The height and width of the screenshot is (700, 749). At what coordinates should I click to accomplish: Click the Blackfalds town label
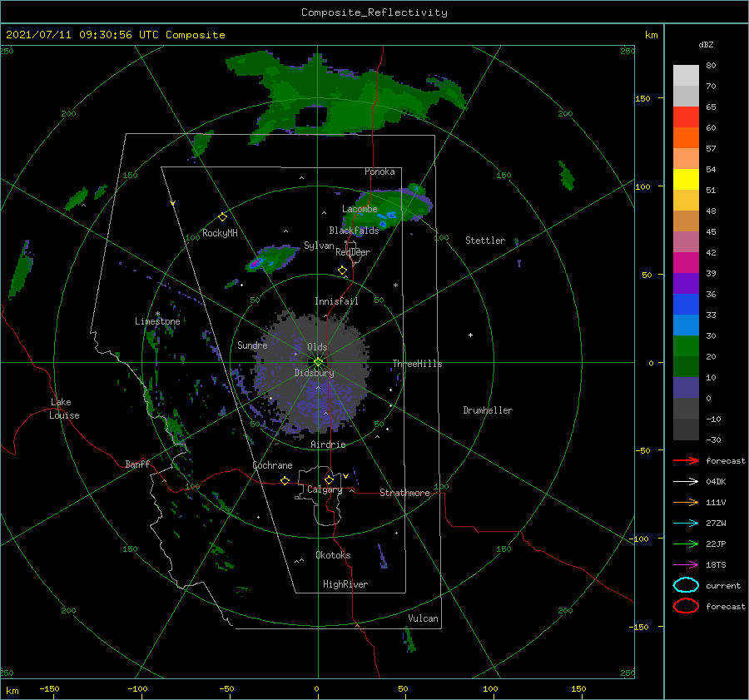tap(354, 231)
